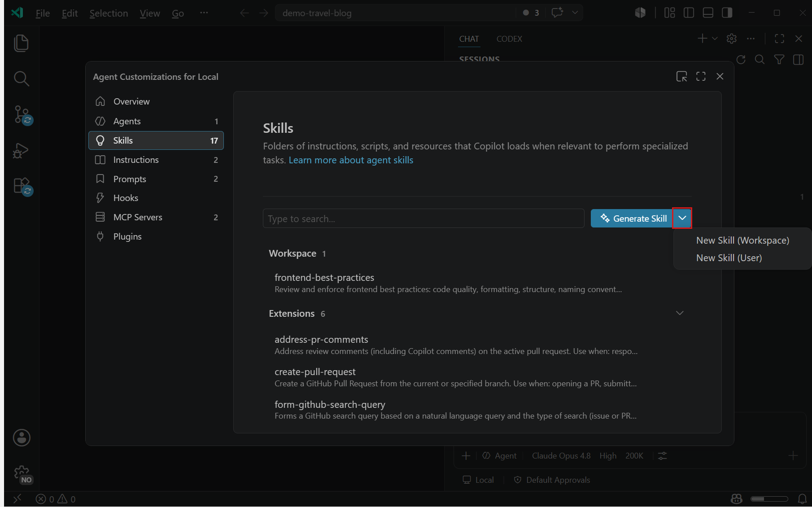Select New Skill (User) menu entry

(742, 258)
